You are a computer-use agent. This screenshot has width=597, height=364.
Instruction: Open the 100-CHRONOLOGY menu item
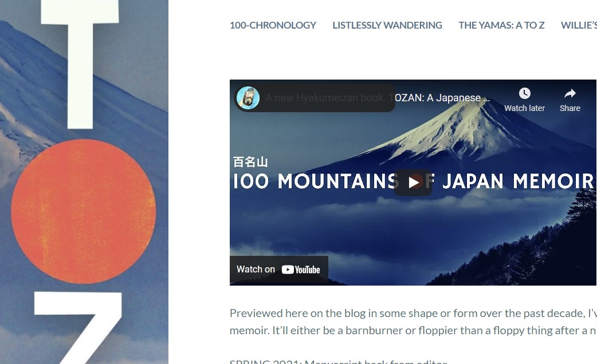coord(273,25)
